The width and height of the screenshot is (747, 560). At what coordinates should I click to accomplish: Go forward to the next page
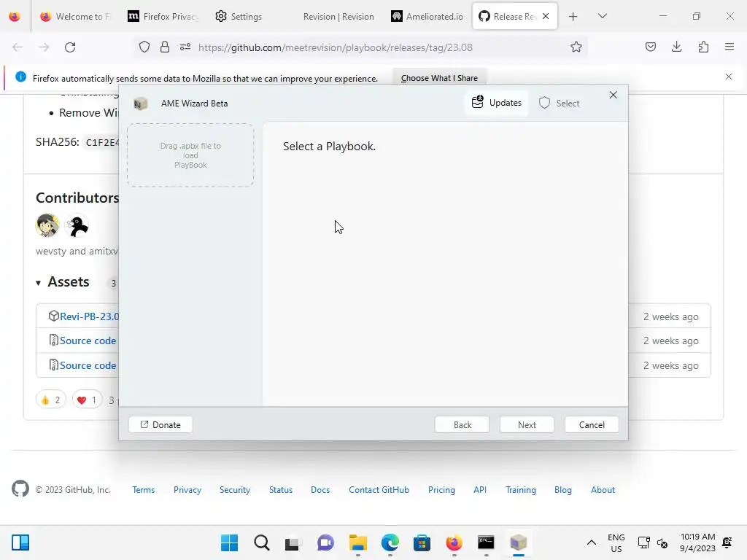point(44,47)
